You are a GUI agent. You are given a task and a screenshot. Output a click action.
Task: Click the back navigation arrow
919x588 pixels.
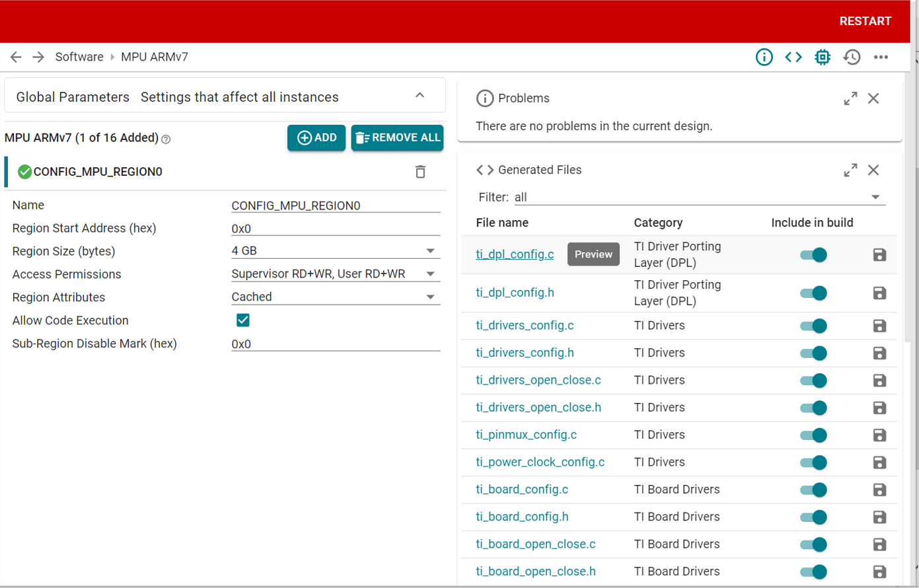pos(17,57)
